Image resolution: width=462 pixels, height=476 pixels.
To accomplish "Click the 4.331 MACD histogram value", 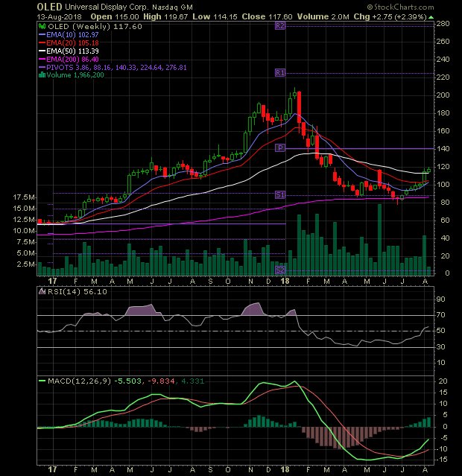I will (x=193, y=381).
